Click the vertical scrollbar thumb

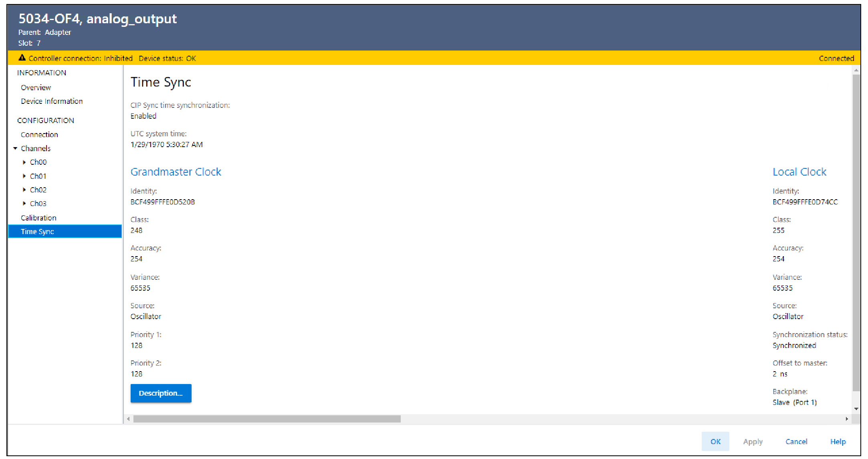coord(856,233)
